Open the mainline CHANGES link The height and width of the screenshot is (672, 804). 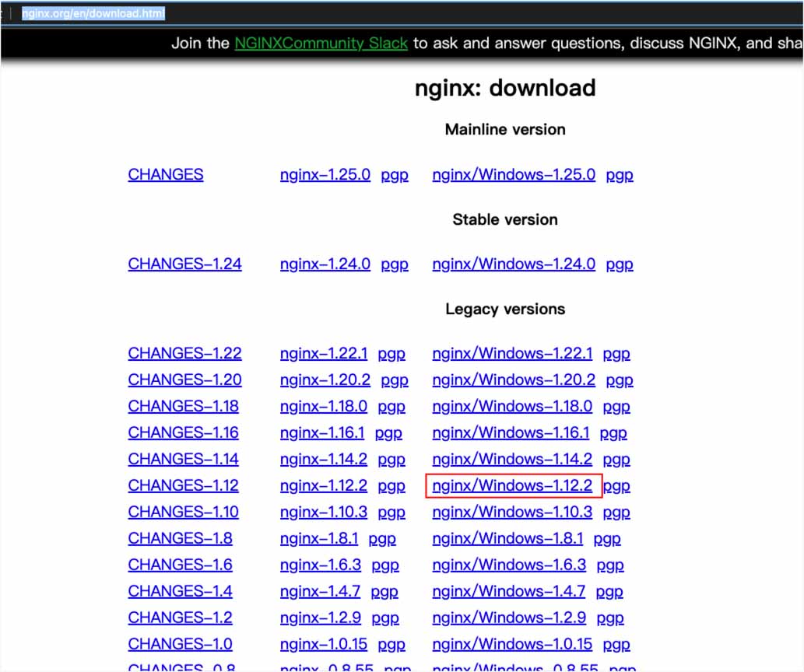click(x=166, y=175)
